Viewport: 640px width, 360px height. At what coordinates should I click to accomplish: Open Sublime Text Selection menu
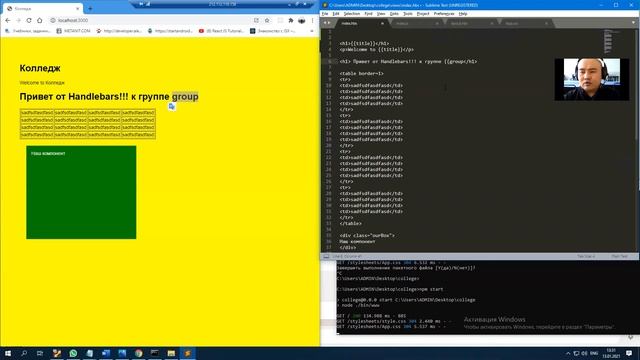351,13
